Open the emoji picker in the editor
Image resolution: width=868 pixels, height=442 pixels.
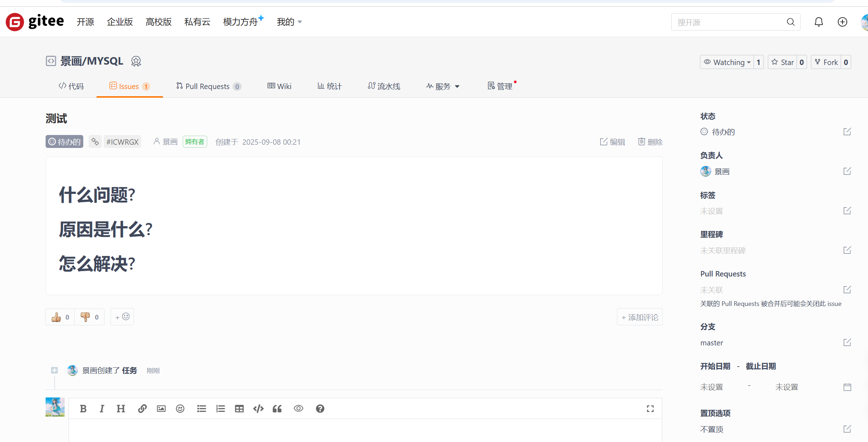(180, 409)
